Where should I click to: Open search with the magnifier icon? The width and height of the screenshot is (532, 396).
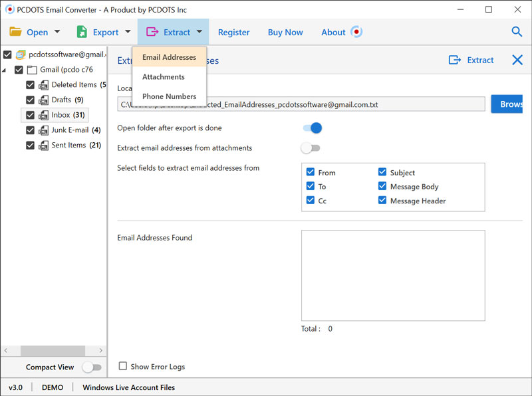tap(517, 31)
